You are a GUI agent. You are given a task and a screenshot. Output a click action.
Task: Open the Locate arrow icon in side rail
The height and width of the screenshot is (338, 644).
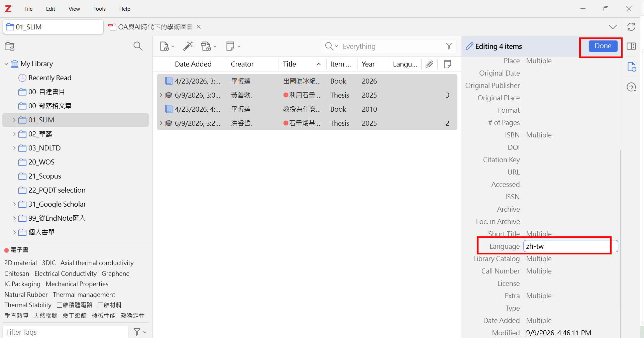click(631, 87)
